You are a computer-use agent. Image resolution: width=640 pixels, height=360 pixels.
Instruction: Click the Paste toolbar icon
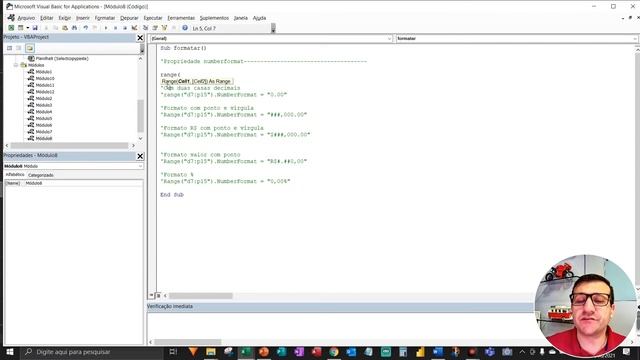pyautogui.click(x=65, y=28)
